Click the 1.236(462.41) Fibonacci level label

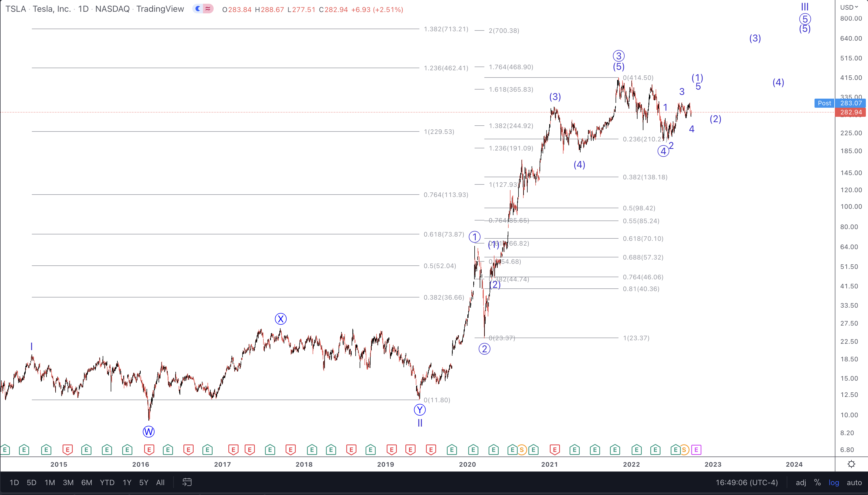[446, 68]
